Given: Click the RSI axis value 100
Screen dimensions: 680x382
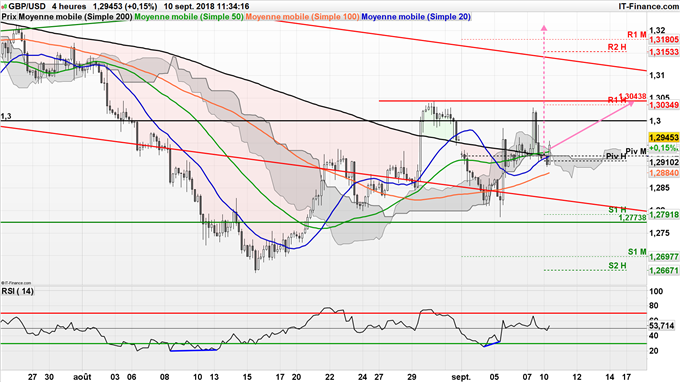Looking at the screenshot, I should [x=656, y=291].
